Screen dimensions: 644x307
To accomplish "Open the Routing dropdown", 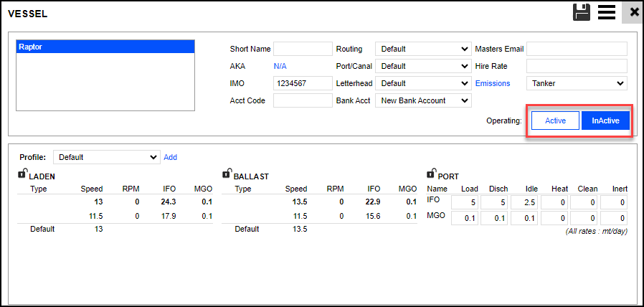I will tap(423, 49).
